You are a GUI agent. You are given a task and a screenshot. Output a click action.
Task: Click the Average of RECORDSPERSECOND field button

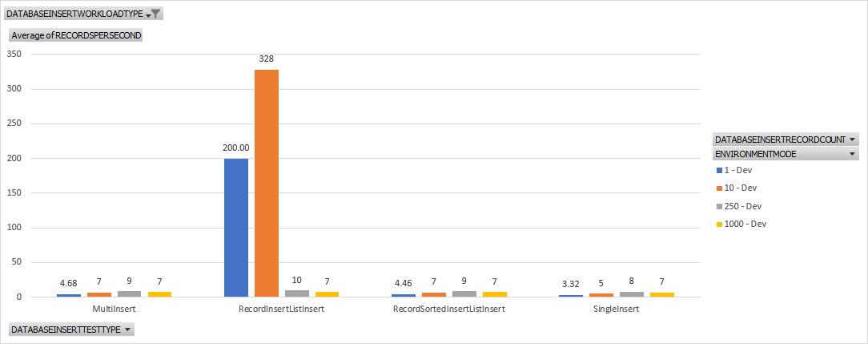[76, 35]
